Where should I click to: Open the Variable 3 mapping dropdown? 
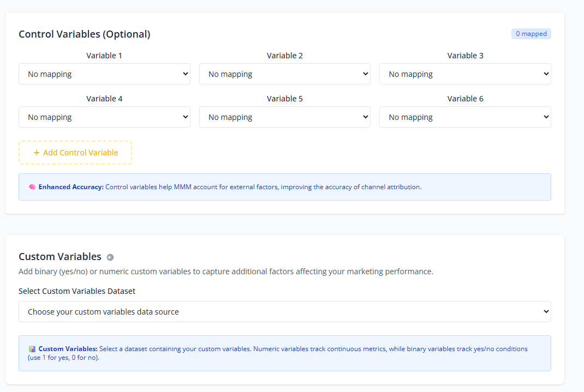(465, 74)
